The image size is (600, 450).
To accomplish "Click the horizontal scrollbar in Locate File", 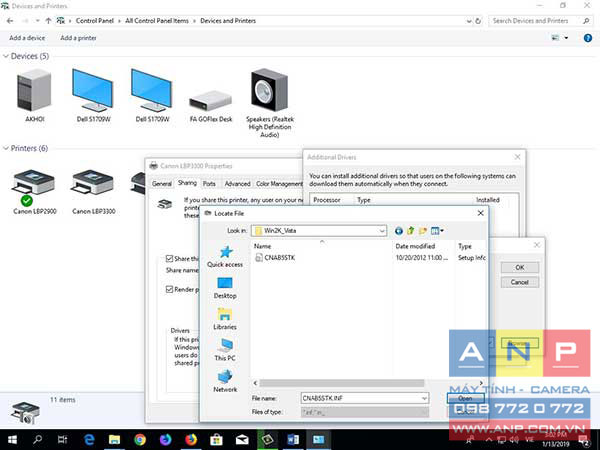I will click(341, 383).
